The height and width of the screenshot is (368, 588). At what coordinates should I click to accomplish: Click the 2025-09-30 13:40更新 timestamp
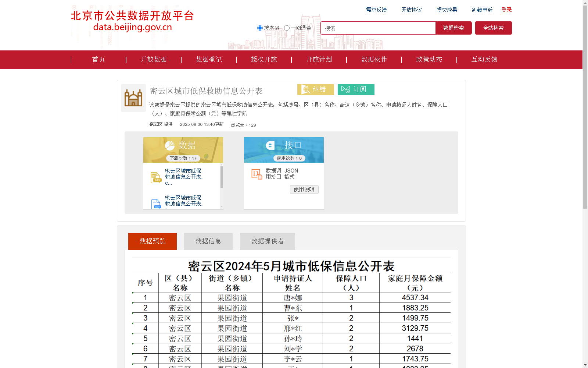tap(202, 124)
